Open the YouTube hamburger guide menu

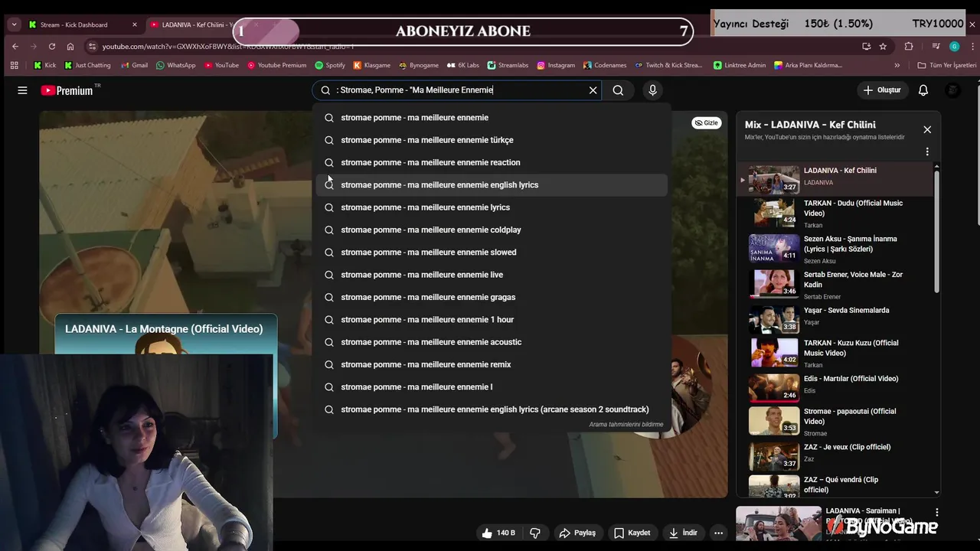click(22, 90)
